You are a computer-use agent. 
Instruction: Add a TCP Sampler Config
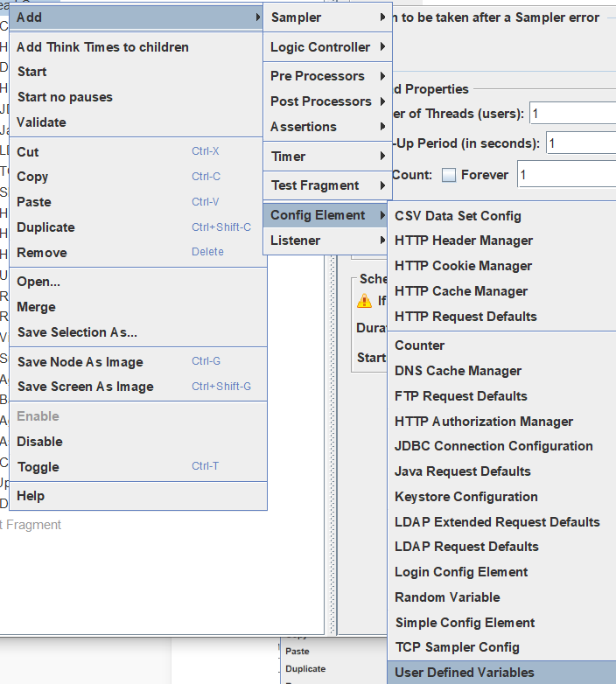501,647
